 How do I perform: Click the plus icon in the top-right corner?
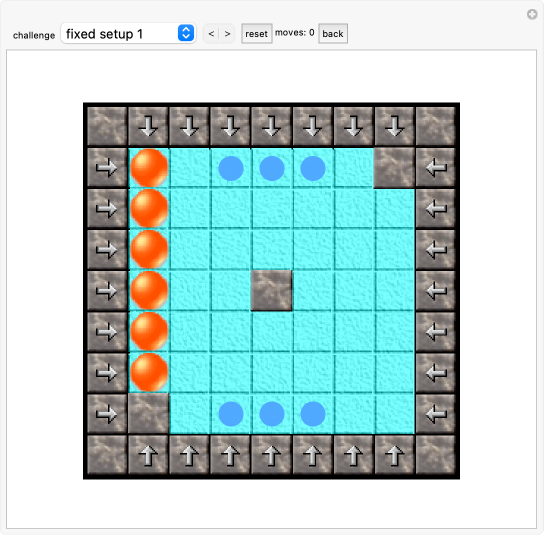[x=532, y=14]
